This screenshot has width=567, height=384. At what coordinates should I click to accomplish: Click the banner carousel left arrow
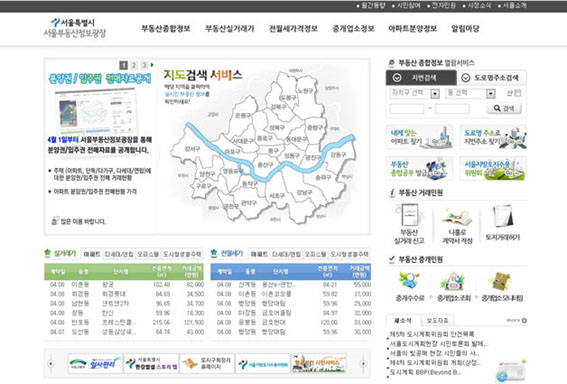[51, 363]
